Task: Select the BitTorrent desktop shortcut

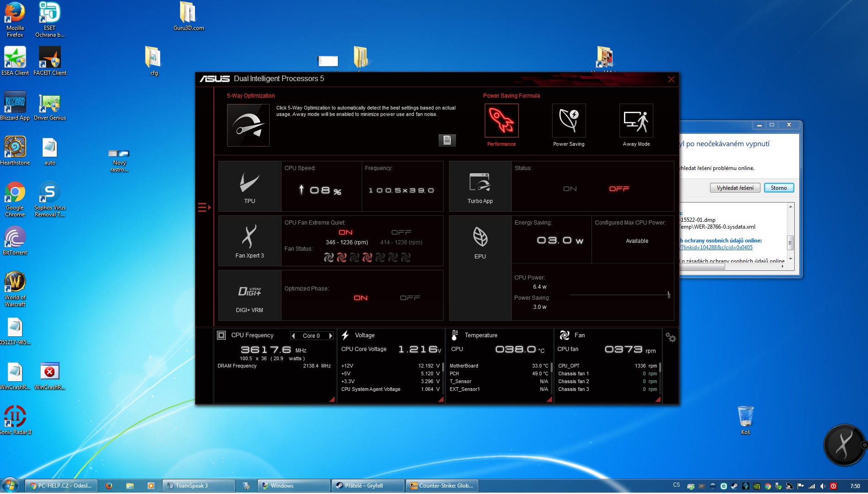Action: coord(15,241)
